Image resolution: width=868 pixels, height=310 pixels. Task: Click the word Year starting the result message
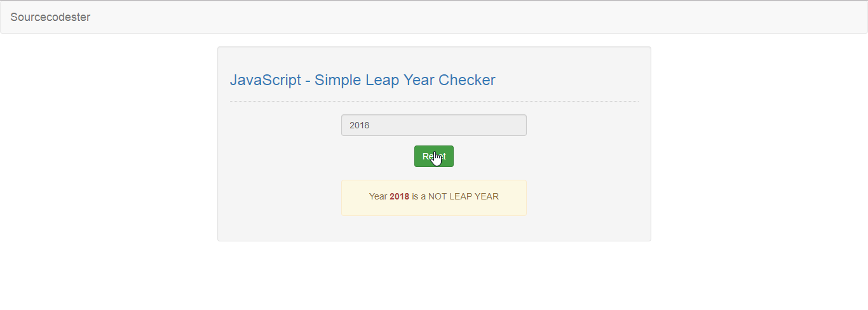coord(378,196)
